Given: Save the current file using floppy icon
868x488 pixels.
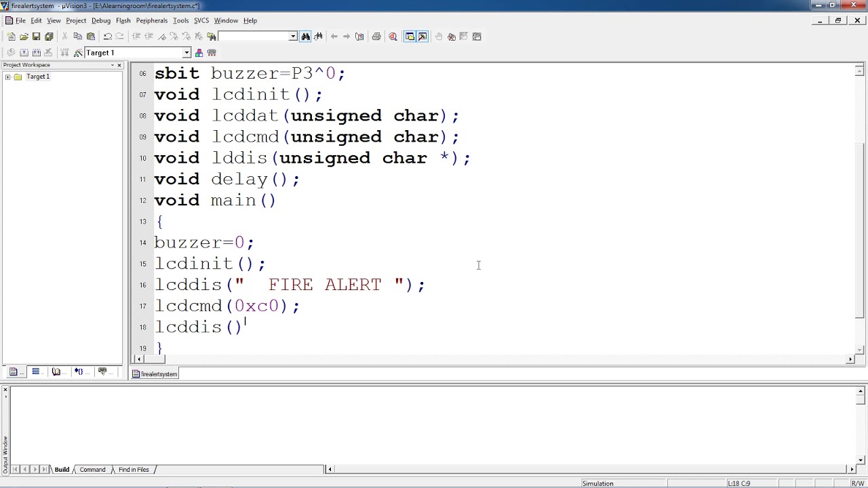Looking at the screenshot, I should 36,37.
